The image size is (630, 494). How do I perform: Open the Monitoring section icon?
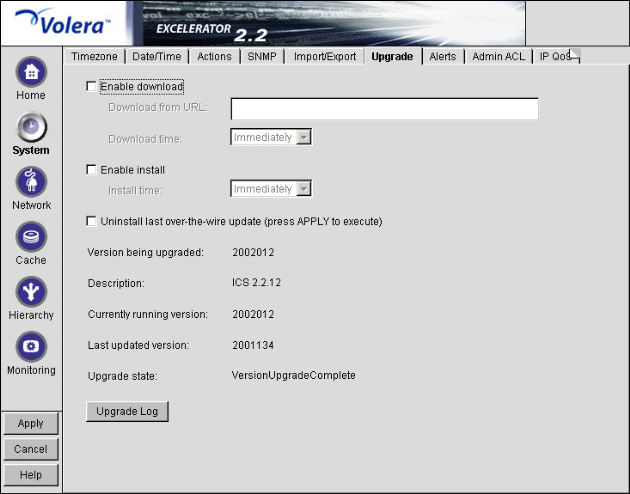tap(31, 347)
